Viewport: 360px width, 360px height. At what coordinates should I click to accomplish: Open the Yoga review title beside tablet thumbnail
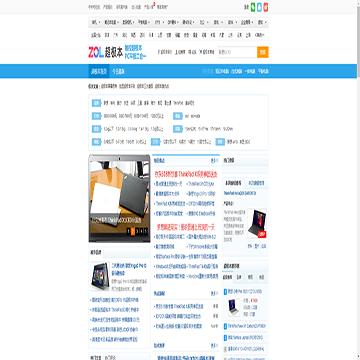click(x=129, y=269)
